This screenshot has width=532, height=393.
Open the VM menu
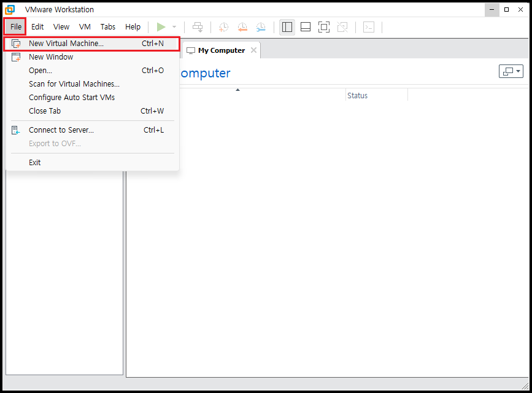85,27
